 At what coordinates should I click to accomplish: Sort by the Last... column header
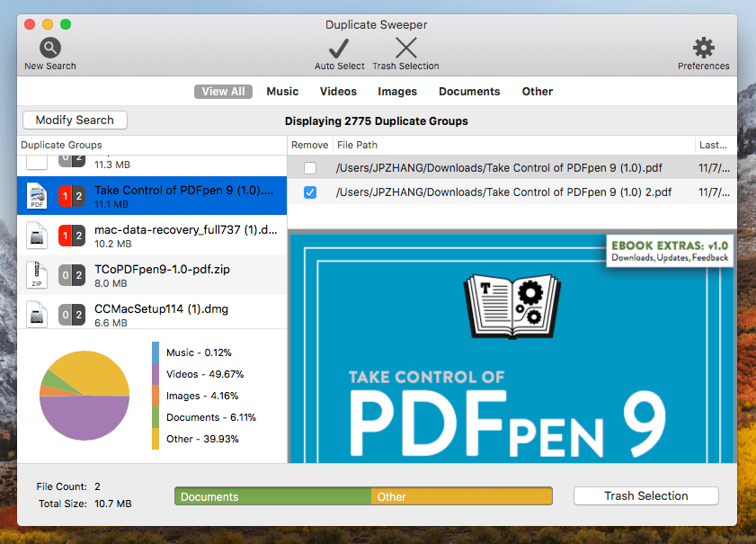[x=716, y=145]
